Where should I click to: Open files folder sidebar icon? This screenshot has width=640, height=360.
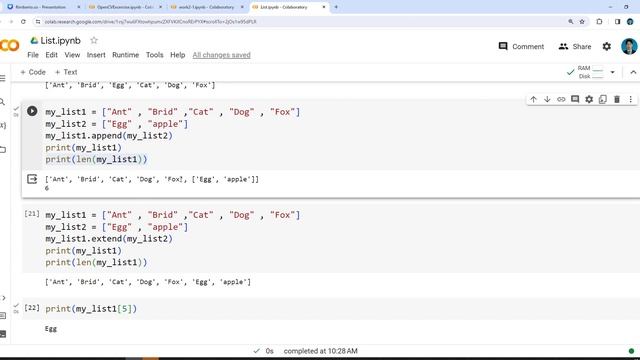(x=3, y=149)
